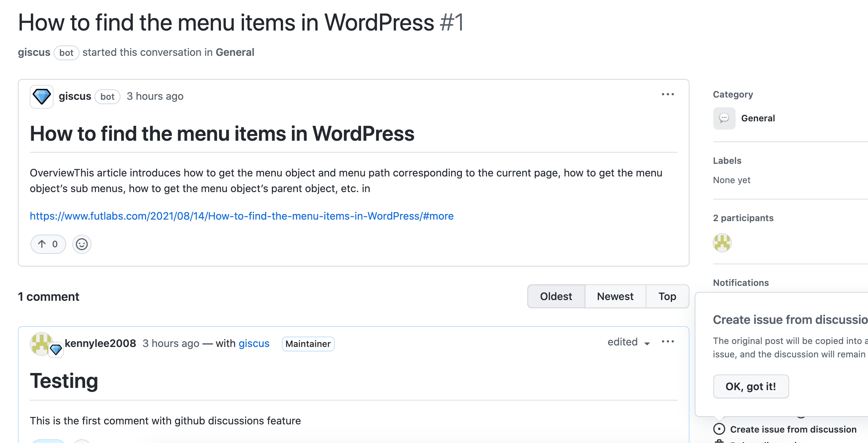Image resolution: width=868 pixels, height=443 pixels.
Task: Open the futlabs.com article link
Action: [x=242, y=216]
